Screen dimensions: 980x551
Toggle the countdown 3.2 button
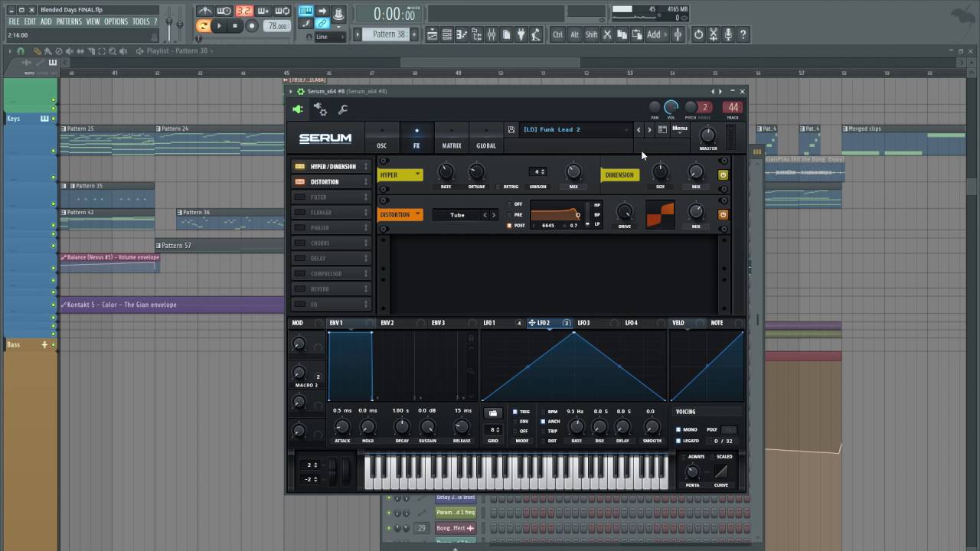pyautogui.click(x=244, y=11)
